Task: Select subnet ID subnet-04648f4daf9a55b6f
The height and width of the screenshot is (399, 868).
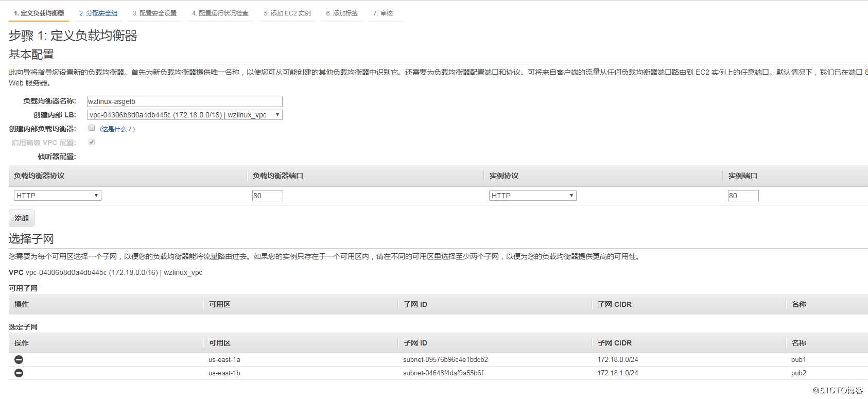Action: click(x=443, y=373)
